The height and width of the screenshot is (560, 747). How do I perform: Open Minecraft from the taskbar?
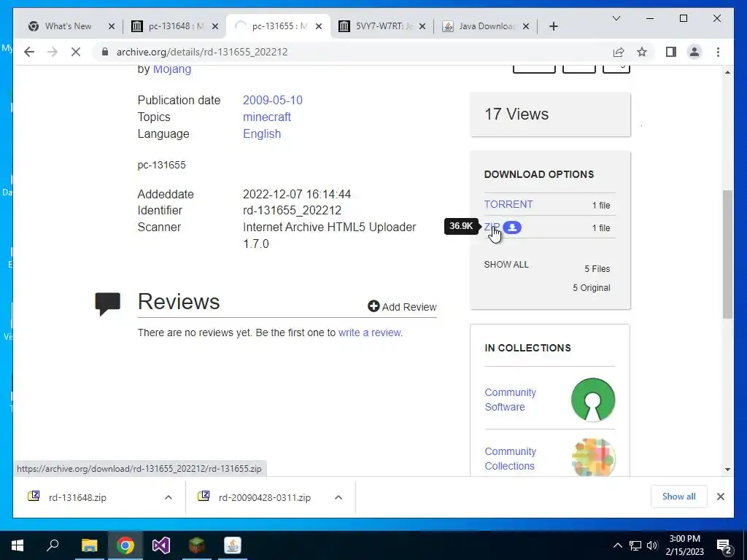pos(197,545)
